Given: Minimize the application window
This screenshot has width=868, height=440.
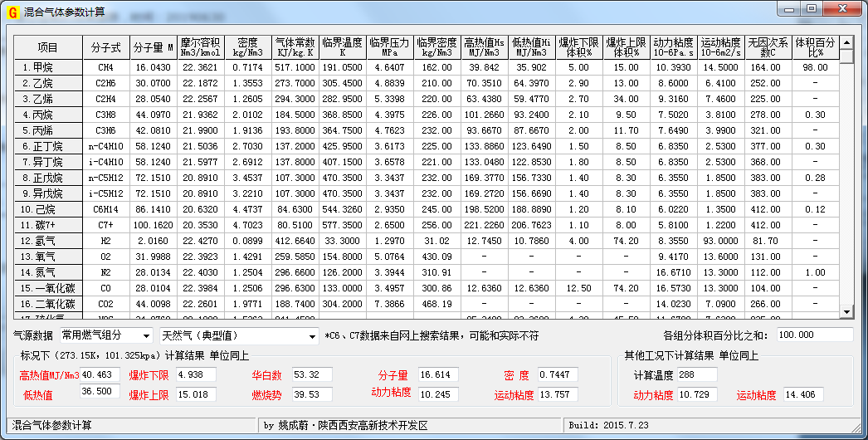Looking at the screenshot, I should tap(788, 8).
